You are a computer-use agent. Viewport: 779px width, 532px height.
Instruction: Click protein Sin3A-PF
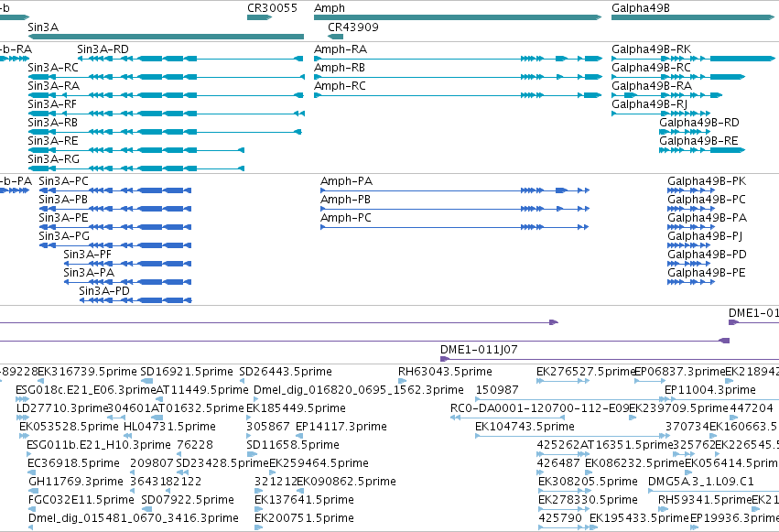tap(127, 265)
